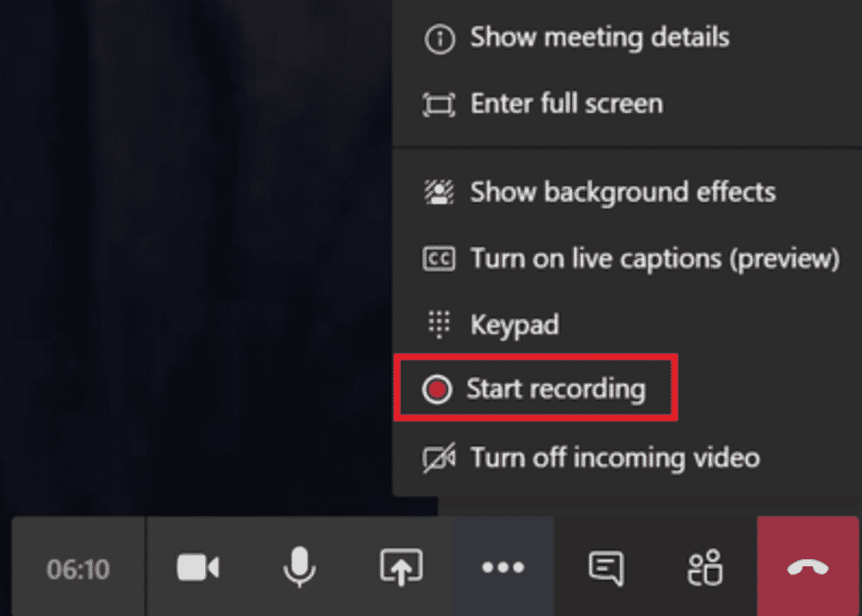Click the full screen brackets icon
The width and height of the screenshot is (862, 616).
point(438,105)
